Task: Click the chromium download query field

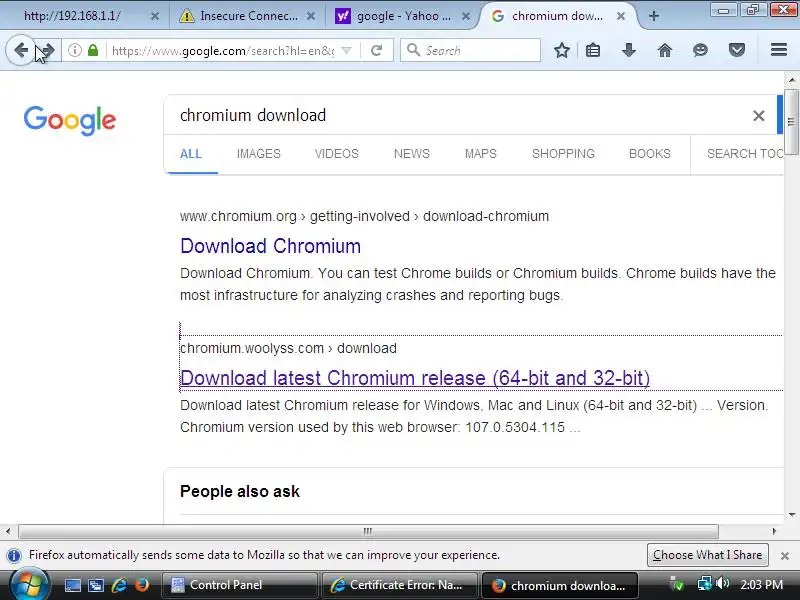Action: [459, 115]
